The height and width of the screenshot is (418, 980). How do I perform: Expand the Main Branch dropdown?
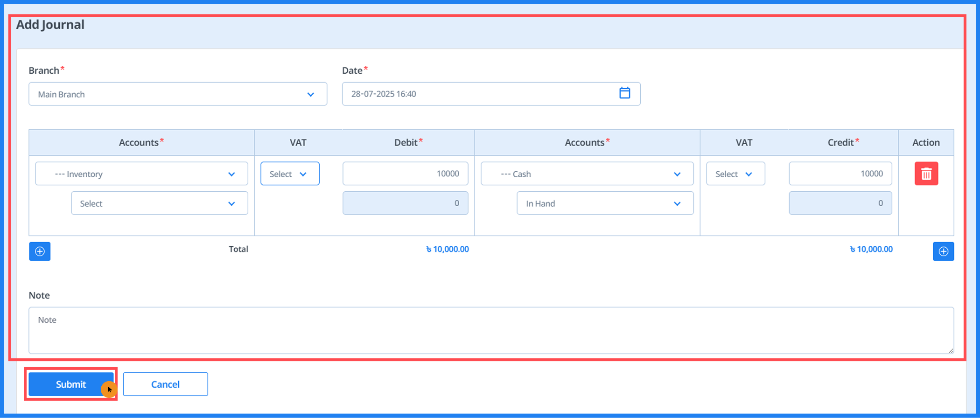[x=177, y=94]
